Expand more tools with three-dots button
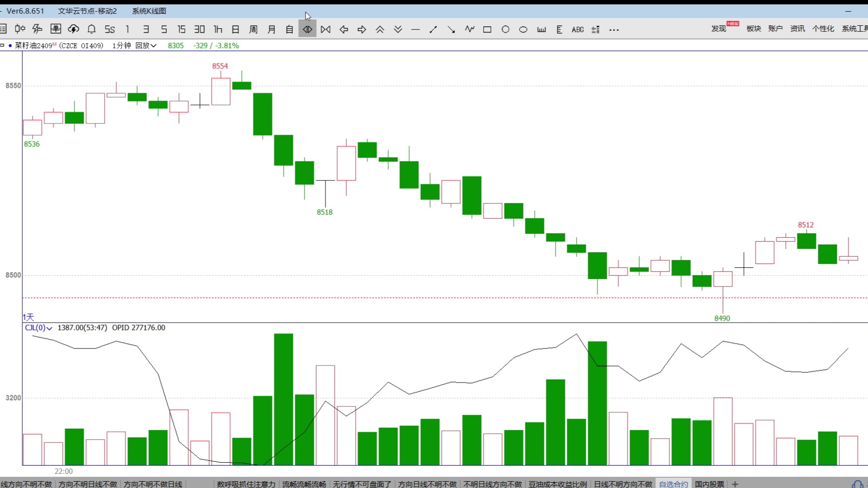Image resolution: width=868 pixels, height=488 pixels. click(x=614, y=30)
